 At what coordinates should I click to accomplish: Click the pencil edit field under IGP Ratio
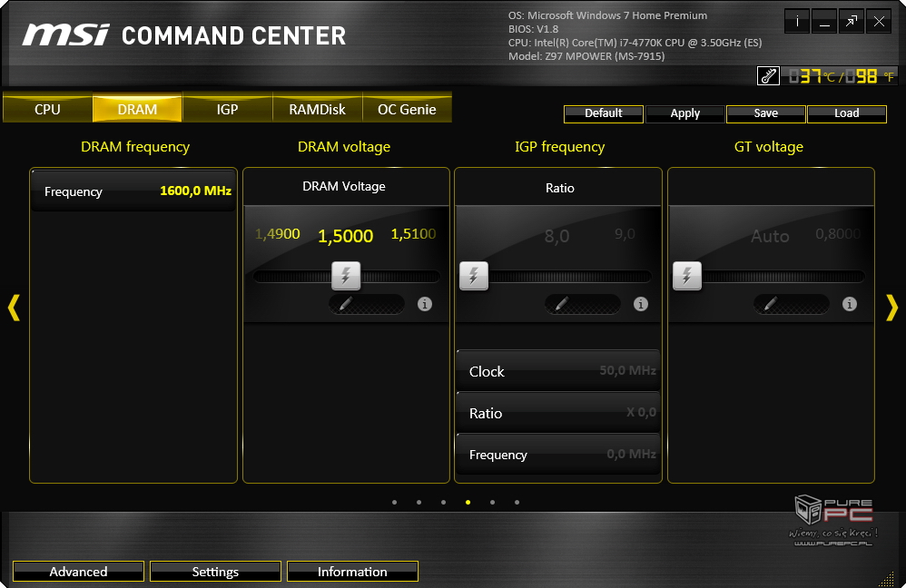[583, 304]
